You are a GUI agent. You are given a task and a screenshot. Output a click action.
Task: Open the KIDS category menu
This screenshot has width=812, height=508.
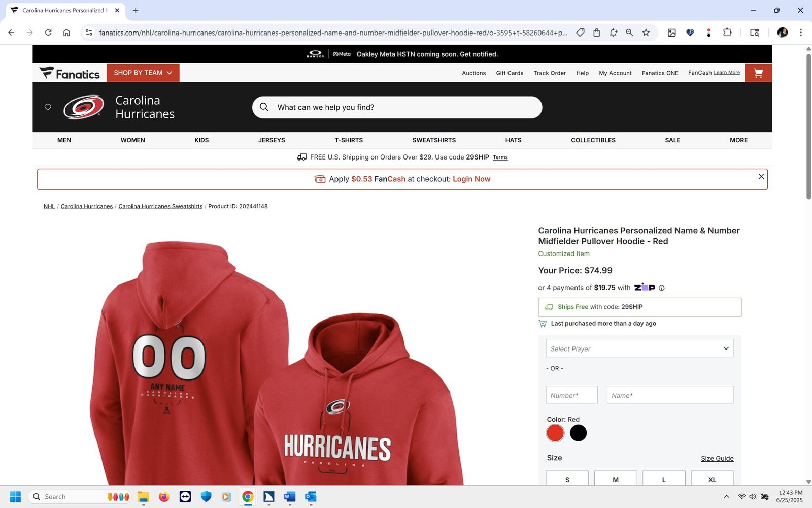click(x=201, y=140)
